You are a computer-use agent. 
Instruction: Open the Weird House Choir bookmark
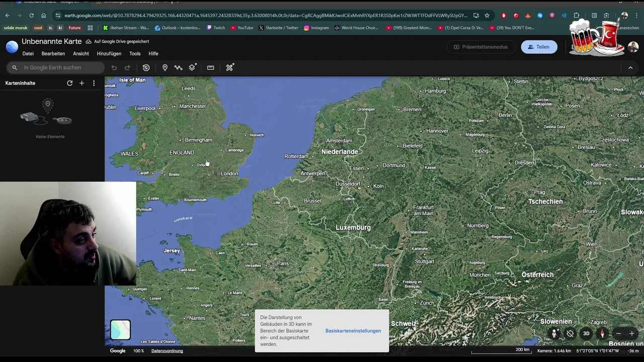coord(356,28)
